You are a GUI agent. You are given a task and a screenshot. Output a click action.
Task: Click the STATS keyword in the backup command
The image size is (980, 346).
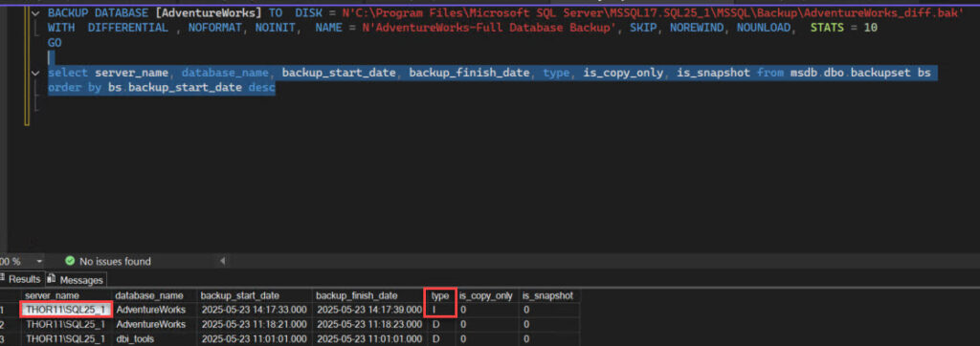pyautogui.click(x=828, y=28)
